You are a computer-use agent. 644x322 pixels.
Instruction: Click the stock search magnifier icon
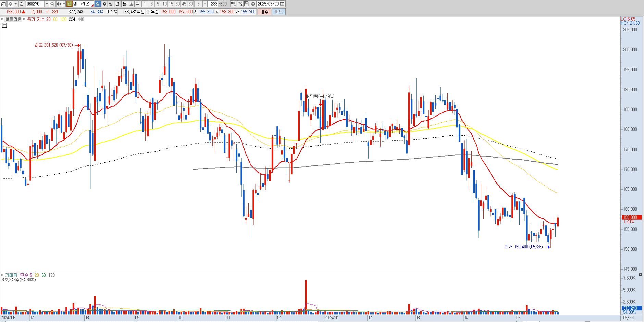click(52, 4)
